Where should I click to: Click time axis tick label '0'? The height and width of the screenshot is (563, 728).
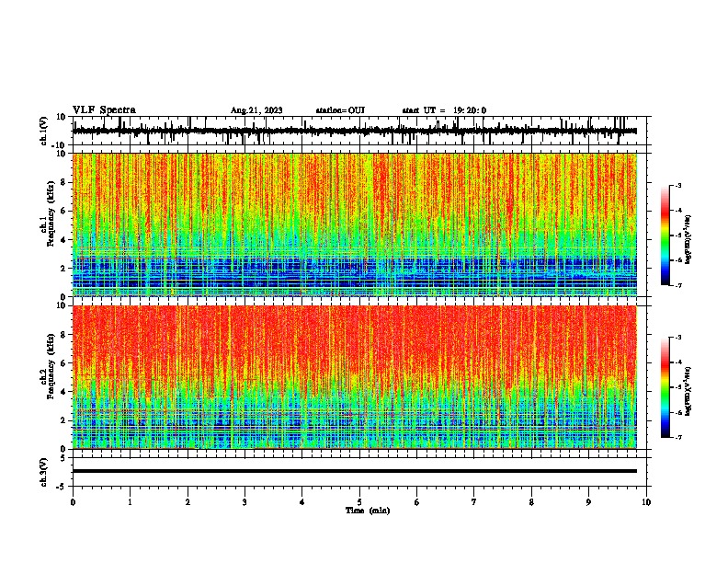coord(73,502)
